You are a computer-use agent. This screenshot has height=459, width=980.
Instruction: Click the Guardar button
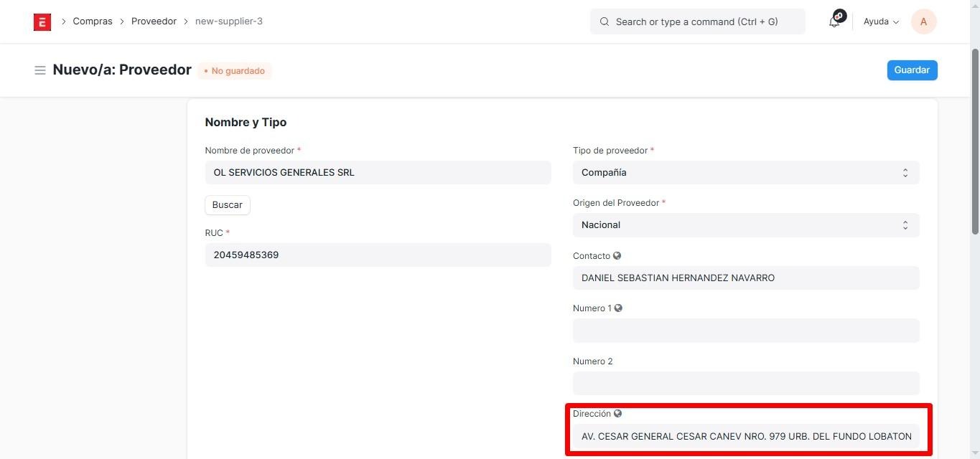(x=912, y=70)
